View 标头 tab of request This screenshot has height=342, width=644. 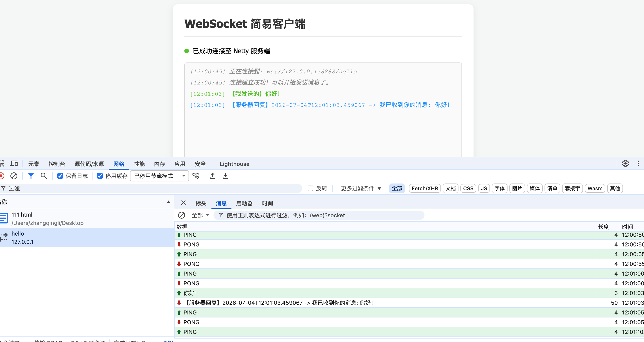click(x=201, y=203)
